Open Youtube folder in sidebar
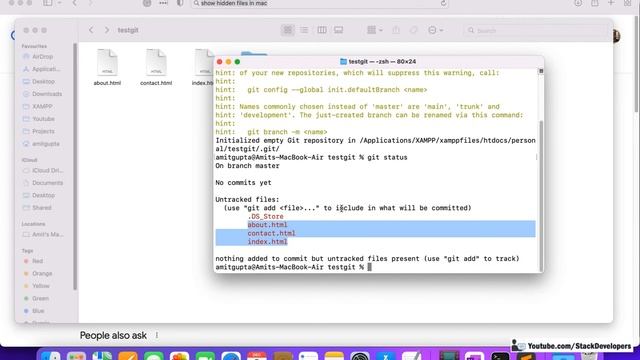The width and height of the screenshot is (640, 360). click(x=43, y=119)
